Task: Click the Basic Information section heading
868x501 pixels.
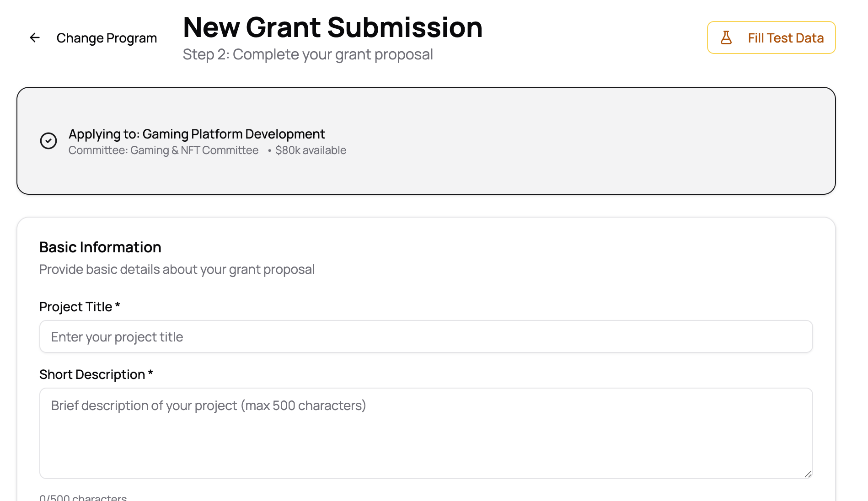Action: click(x=100, y=247)
